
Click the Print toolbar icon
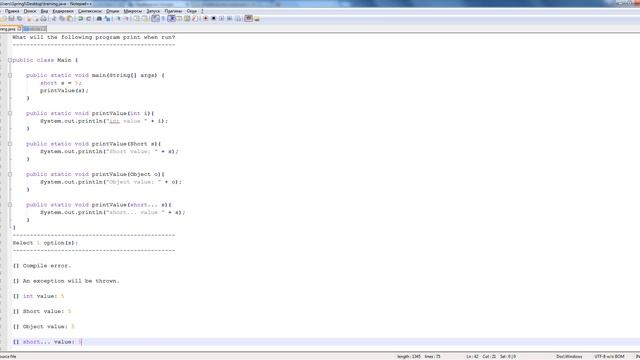coord(43,19)
